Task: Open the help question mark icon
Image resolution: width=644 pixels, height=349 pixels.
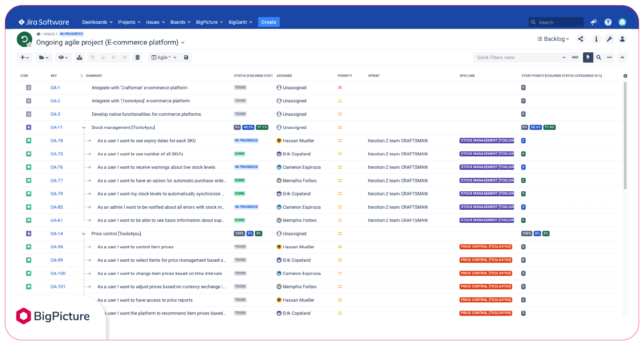Action: tap(608, 22)
